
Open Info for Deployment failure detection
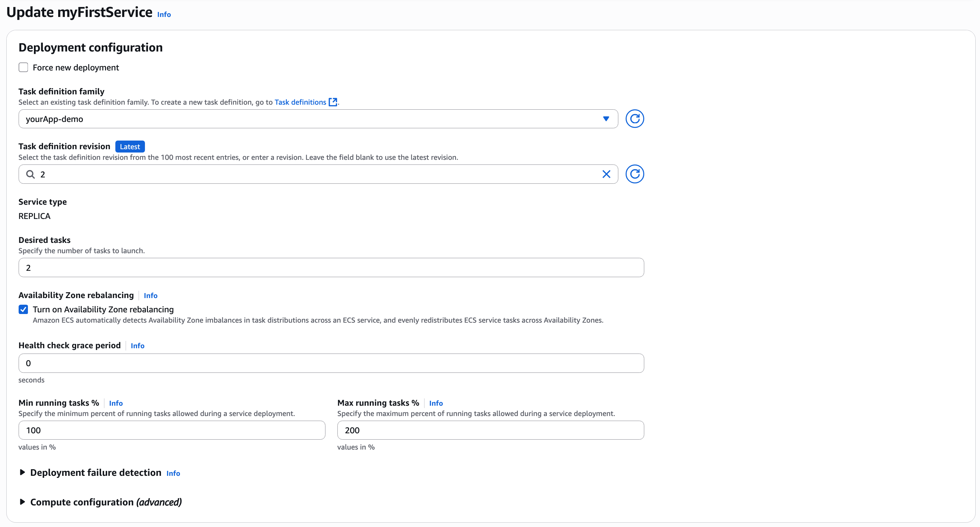(173, 474)
